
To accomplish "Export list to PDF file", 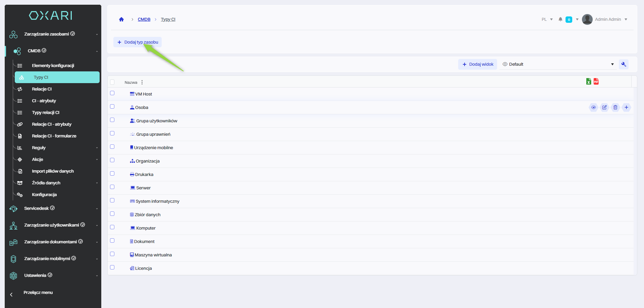I will pyautogui.click(x=596, y=81).
